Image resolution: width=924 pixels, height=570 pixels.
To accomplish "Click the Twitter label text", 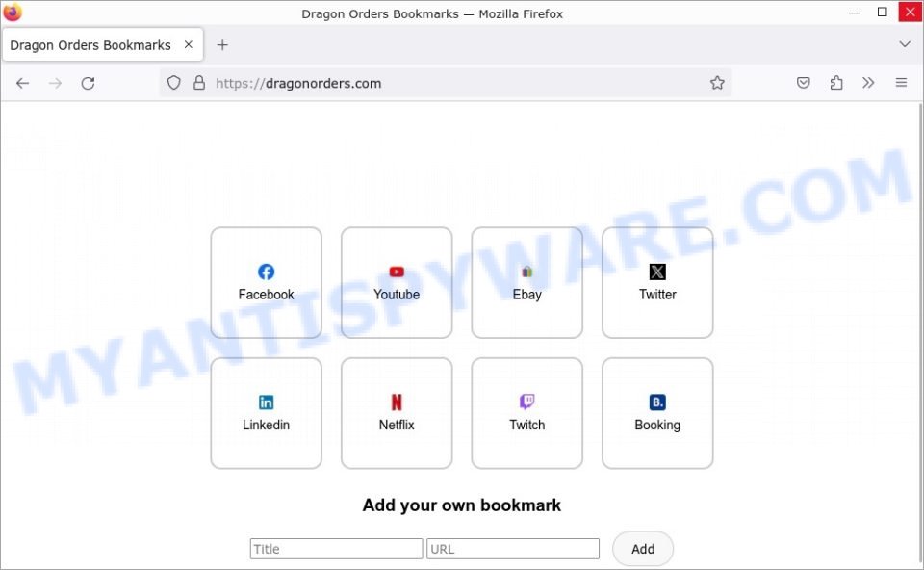I will [x=657, y=294].
